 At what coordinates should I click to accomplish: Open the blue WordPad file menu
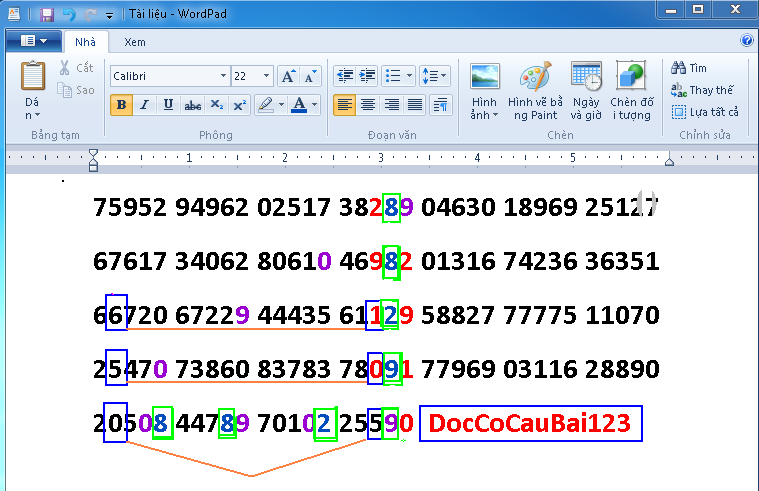33,41
